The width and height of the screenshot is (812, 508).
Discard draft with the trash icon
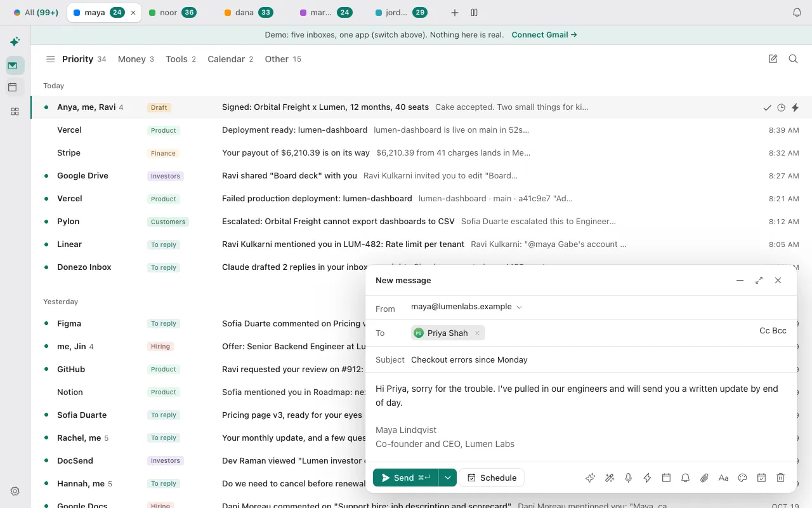(x=780, y=478)
